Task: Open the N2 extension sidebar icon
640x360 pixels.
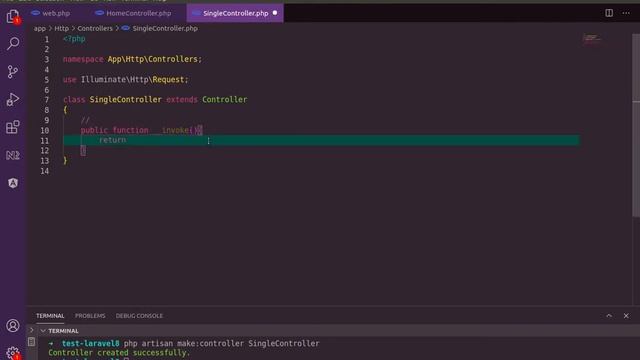Action: pos(13,155)
